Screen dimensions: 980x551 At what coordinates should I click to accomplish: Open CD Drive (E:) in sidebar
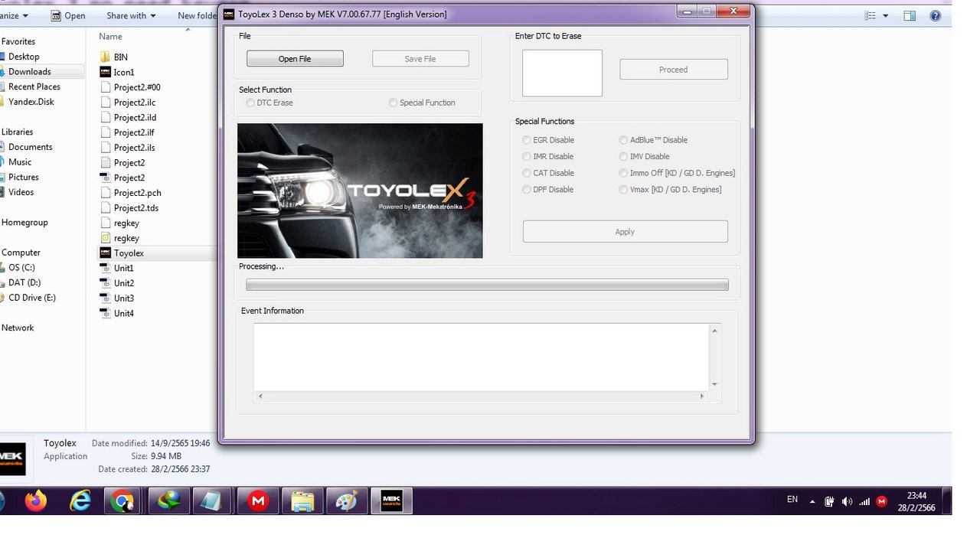click(32, 298)
